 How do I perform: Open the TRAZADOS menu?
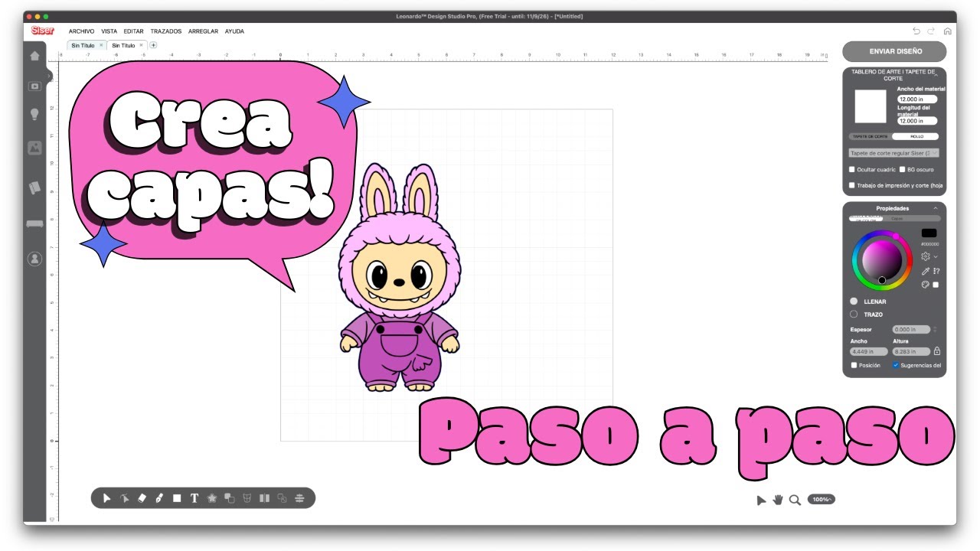tap(166, 31)
